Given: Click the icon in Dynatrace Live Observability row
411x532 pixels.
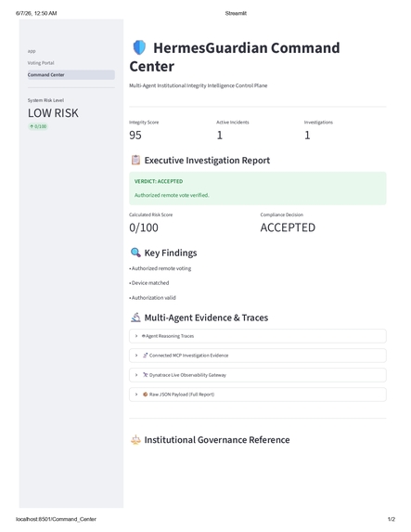Looking at the screenshot, I should [x=145, y=375].
